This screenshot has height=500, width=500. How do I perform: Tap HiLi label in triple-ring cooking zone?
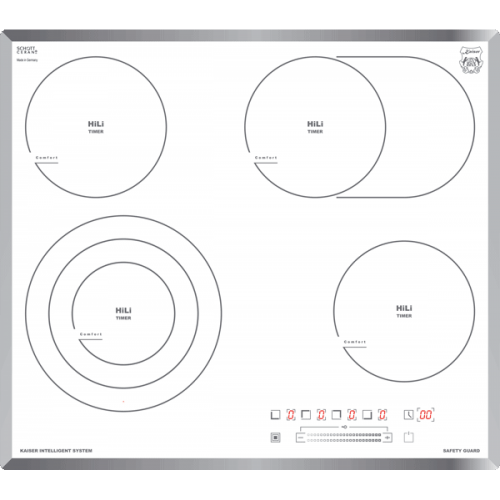click(123, 310)
